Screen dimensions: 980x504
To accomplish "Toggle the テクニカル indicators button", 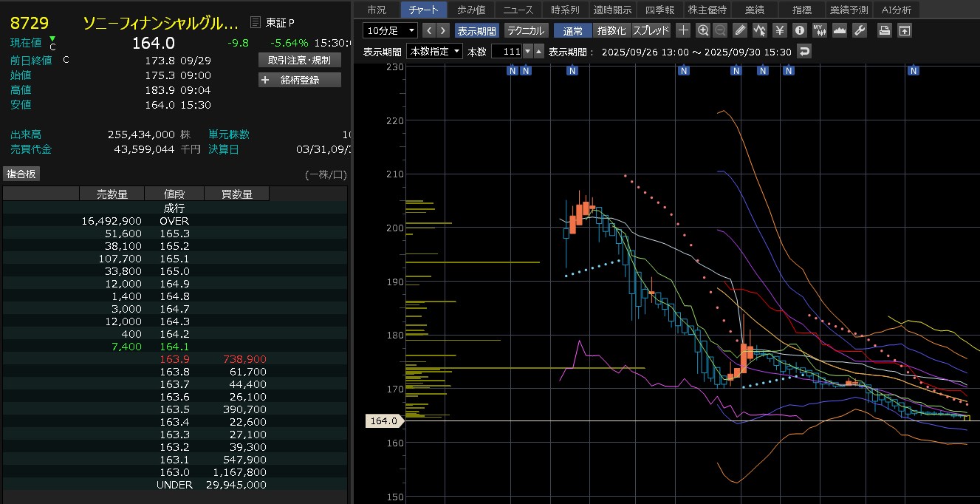I will click(x=525, y=30).
